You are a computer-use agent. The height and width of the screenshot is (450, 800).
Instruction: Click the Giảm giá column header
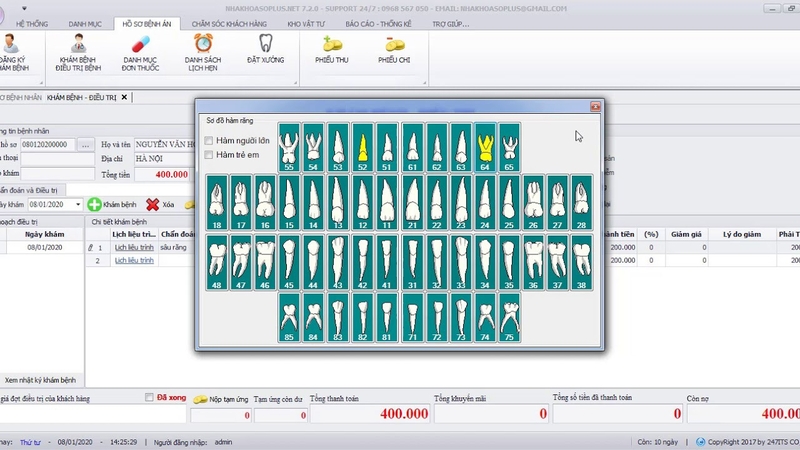686,234
